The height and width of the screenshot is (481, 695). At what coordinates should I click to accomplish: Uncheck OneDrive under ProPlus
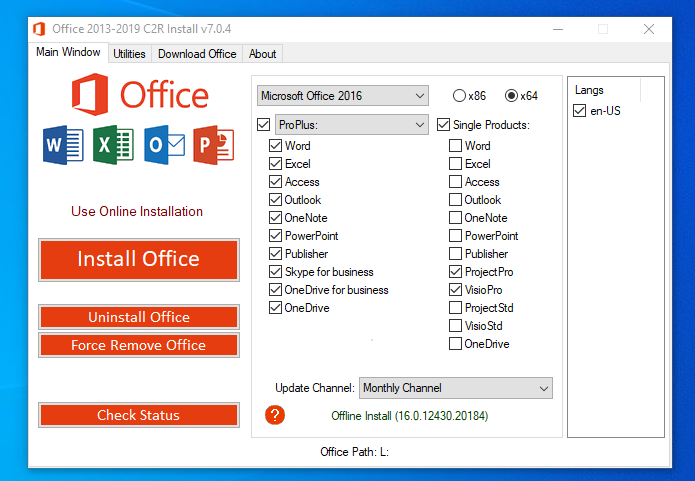click(x=275, y=308)
